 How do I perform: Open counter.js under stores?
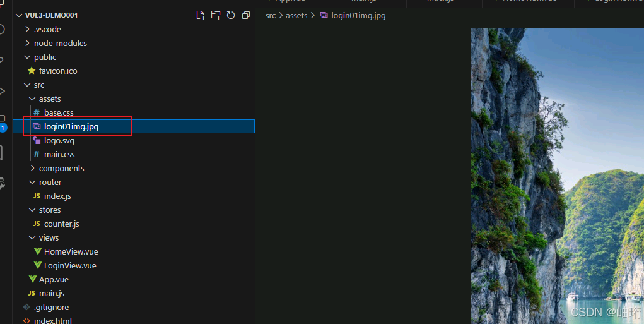point(62,224)
